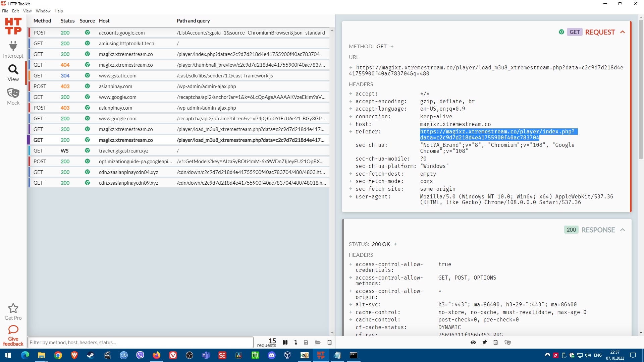Clear all requests with the list trash icon
The image size is (644, 362).
(329, 342)
